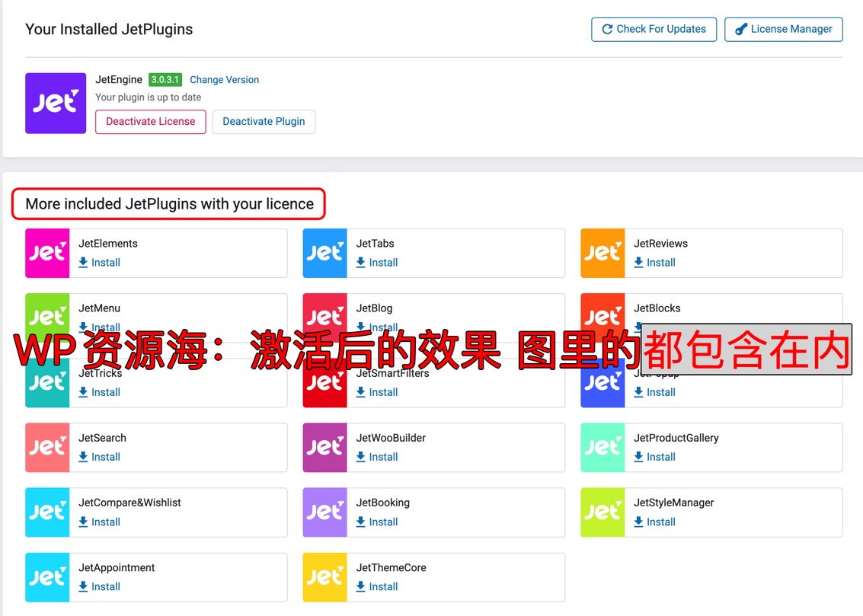Click the JetElements plugin name
Viewport: 863px width, 616px height.
pyautogui.click(x=108, y=244)
